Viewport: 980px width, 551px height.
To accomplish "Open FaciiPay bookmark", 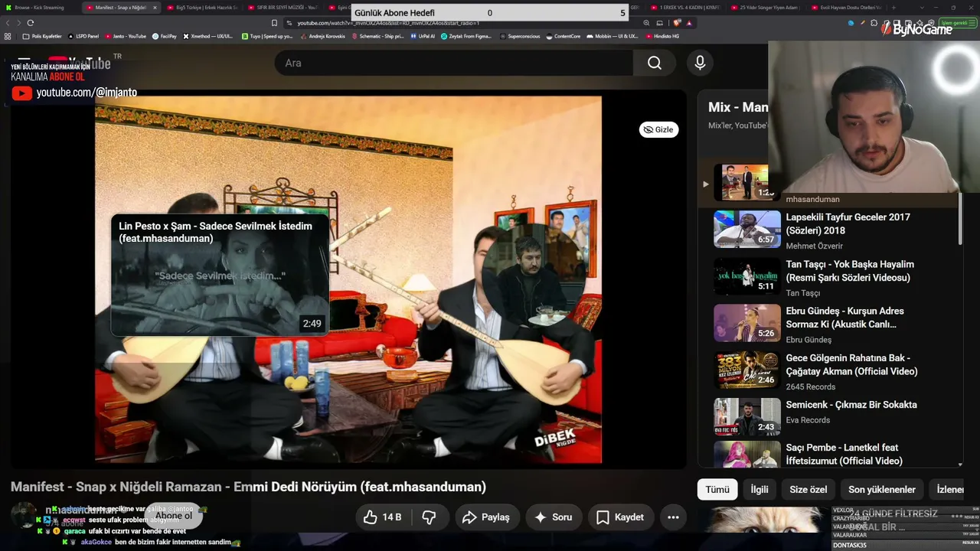I will [165, 36].
